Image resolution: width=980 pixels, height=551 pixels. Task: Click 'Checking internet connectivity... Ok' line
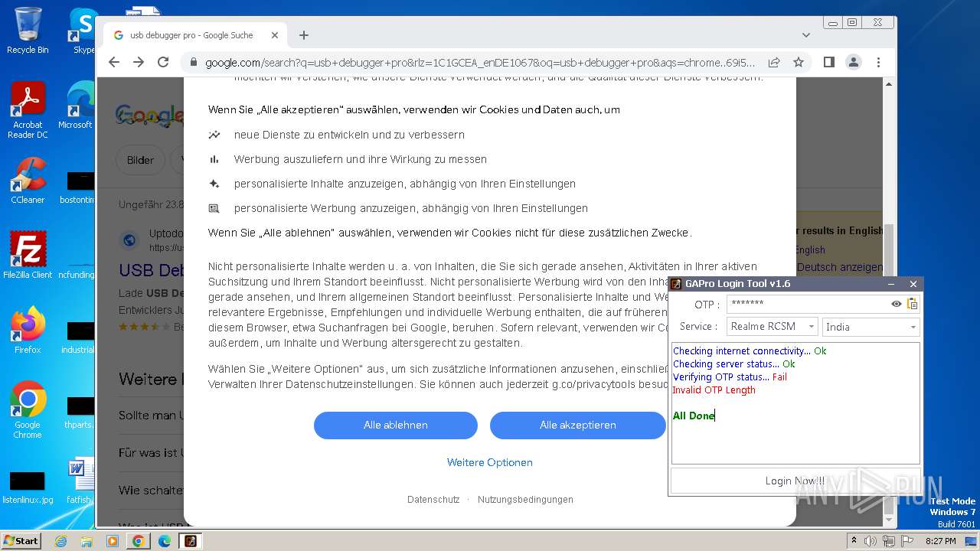pos(750,351)
